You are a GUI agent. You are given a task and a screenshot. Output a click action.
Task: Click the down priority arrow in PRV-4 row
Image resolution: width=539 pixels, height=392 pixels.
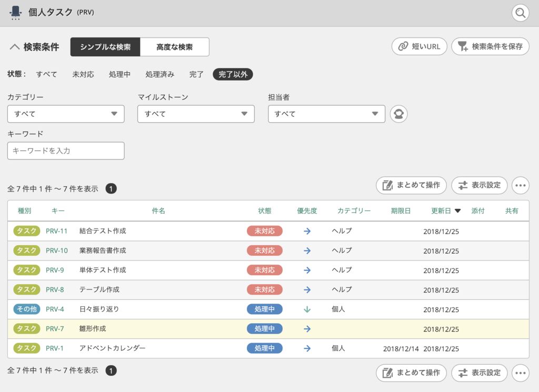click(307, 309)
